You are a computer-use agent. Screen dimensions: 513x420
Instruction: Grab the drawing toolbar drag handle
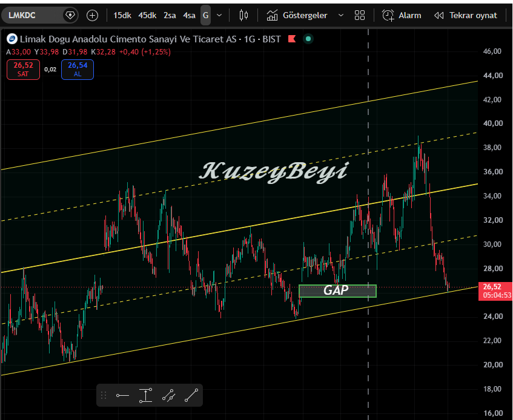pyautogui.click(x=104, y=395)
